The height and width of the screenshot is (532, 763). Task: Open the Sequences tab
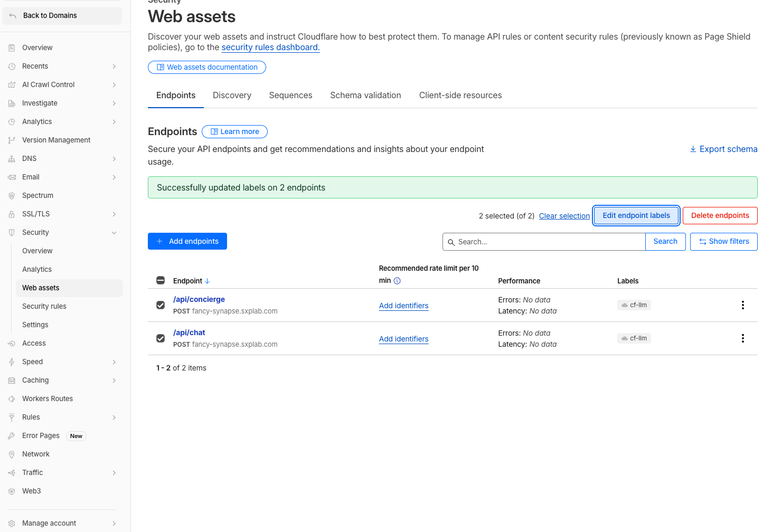tap(290, 96)
